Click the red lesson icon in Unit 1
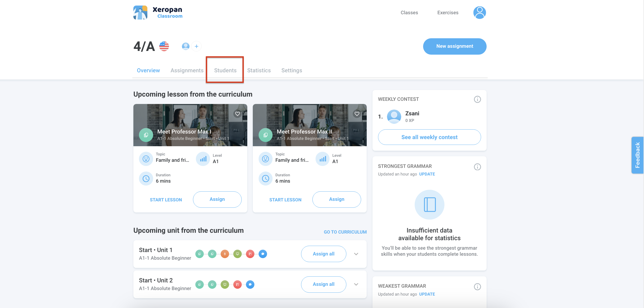 pyautogui.click(x=250, y=254)
